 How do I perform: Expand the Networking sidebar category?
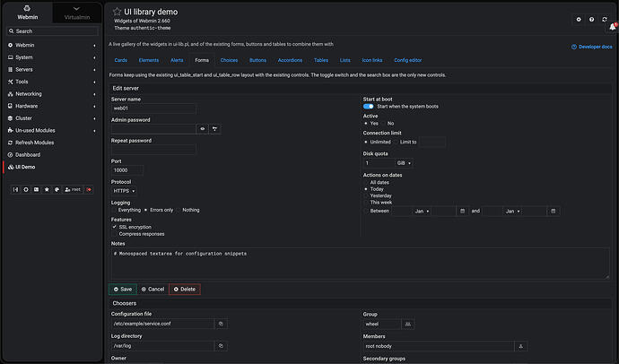52,94
